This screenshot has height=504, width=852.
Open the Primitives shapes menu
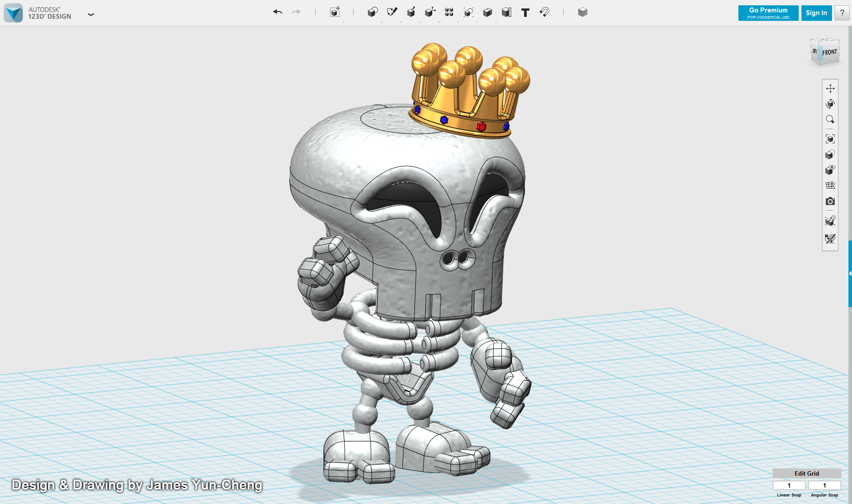tap(373, 12)
